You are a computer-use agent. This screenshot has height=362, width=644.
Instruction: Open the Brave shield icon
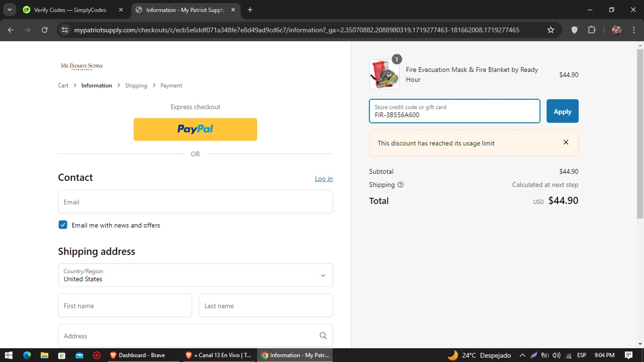[574, 30]
